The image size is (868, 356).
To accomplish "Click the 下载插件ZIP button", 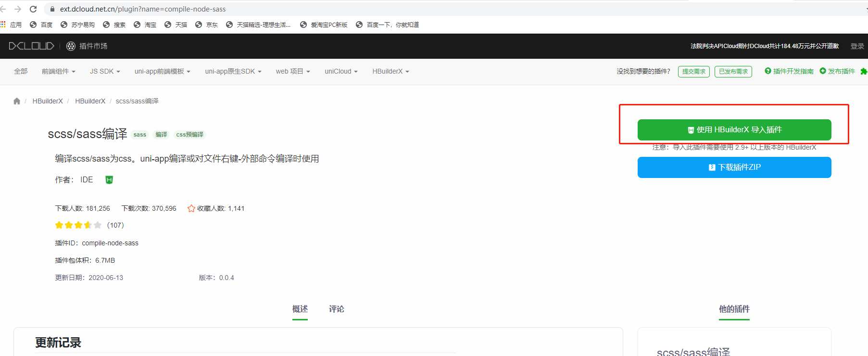I will (x=734, y=167).
